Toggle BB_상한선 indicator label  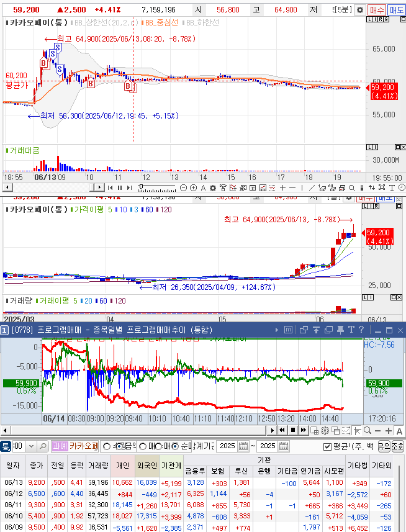tap(104, 23)
